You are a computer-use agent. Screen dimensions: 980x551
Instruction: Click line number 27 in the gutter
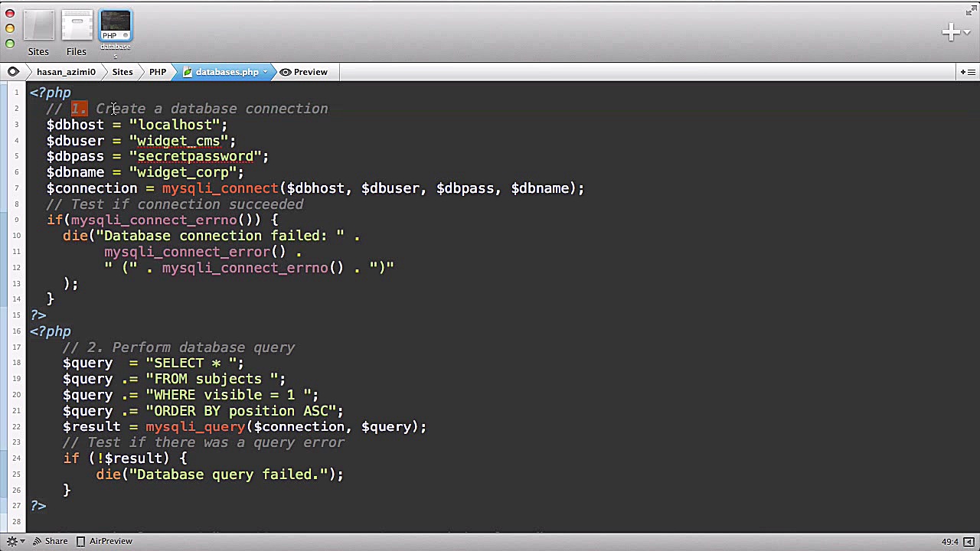[16, 506]
